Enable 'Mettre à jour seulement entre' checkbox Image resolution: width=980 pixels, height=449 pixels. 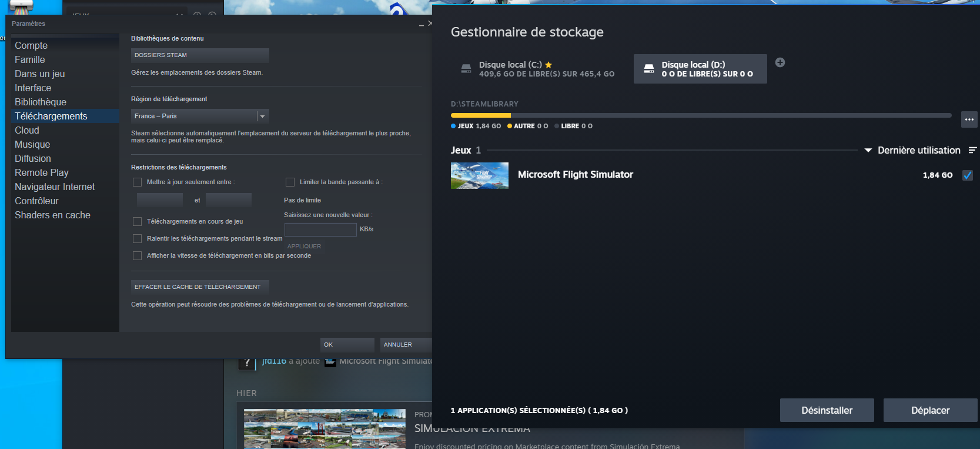click(x=137, y=182)
